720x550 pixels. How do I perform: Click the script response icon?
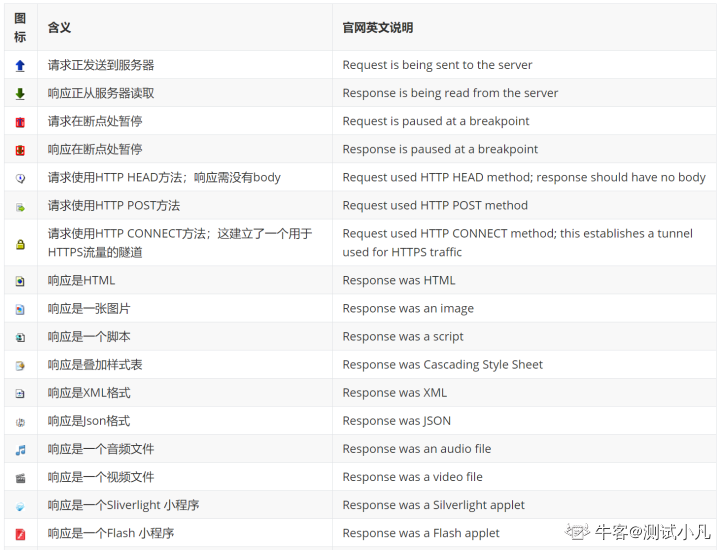click(20, 337)
